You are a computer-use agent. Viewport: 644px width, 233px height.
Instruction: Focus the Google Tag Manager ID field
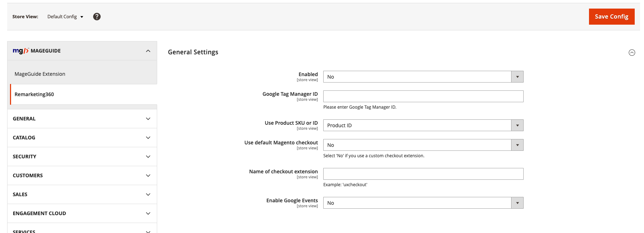click(x=423, y=96)
